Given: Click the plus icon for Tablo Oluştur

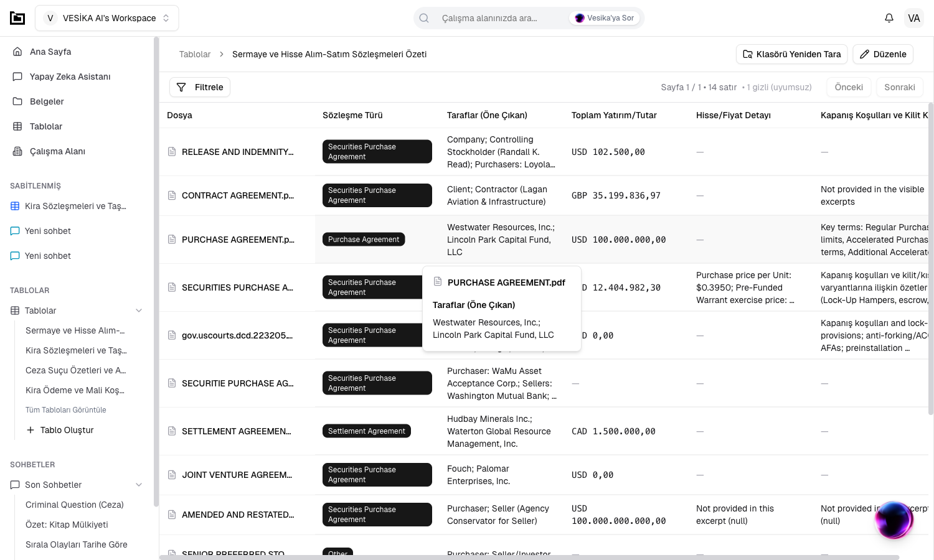Looking at the screenshot, I should (30, 430).
